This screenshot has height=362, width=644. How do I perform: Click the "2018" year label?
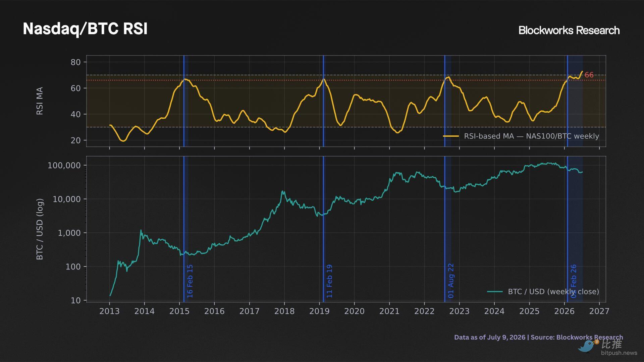(x=284, y=311)
